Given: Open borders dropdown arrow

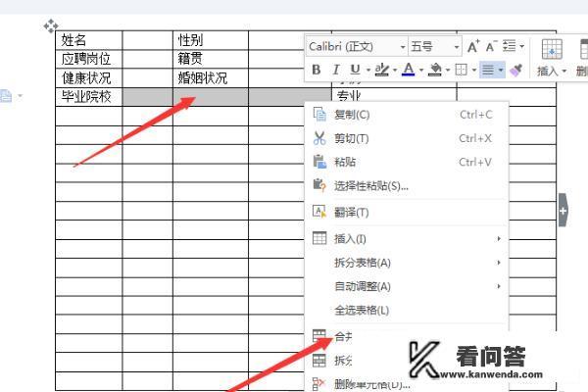Looking at the screenshot, I should click(474, 71).
